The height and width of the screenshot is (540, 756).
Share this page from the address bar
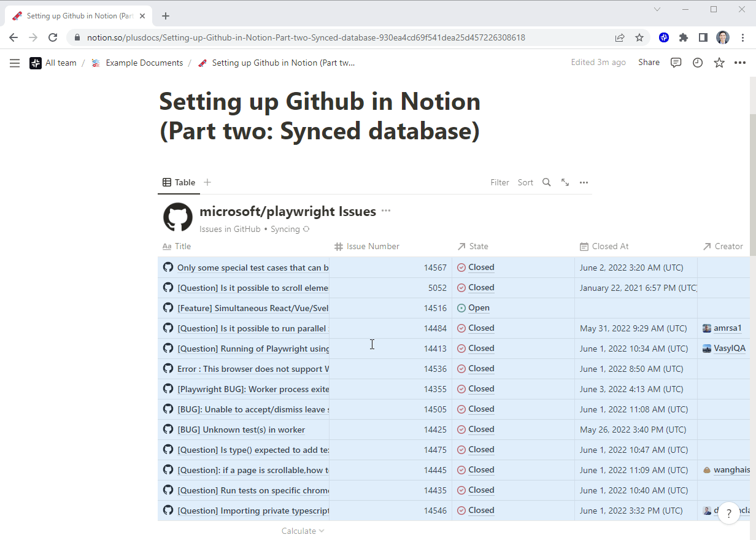pos(620,37)
